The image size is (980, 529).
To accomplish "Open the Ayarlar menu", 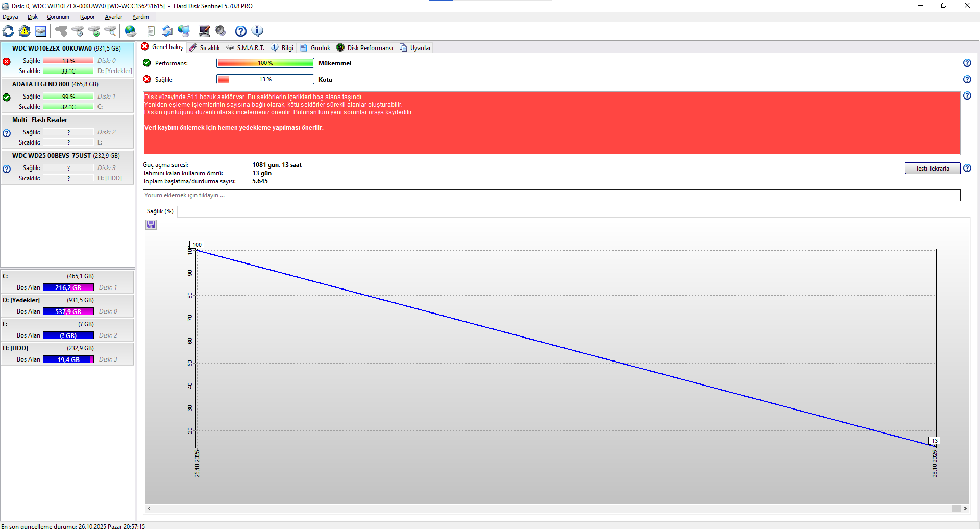I will coord(114,17).
